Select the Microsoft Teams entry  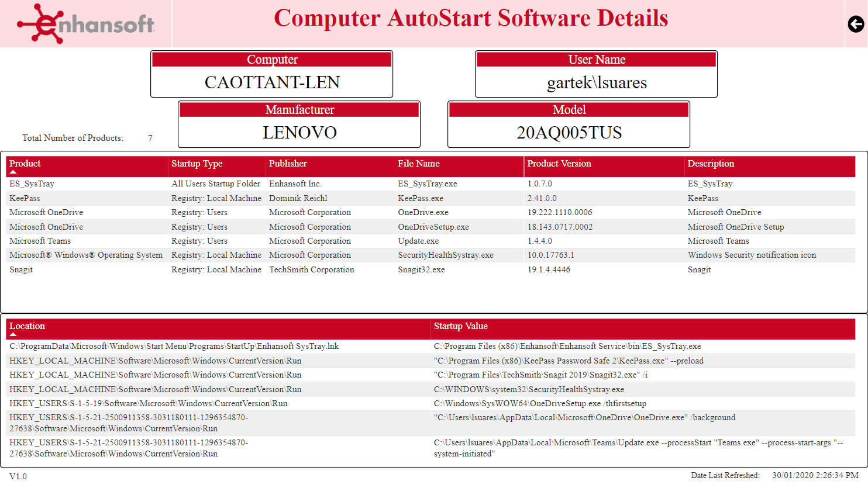pos(40,241)
